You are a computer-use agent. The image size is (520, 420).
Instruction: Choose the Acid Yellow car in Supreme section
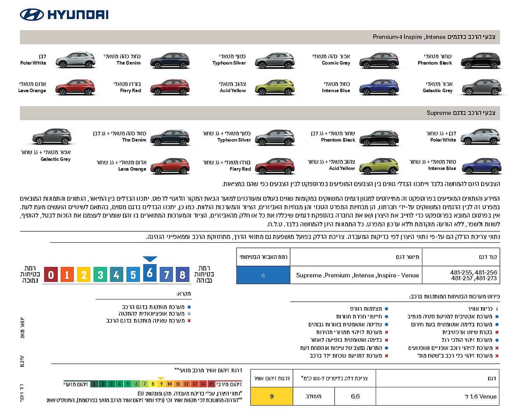pyautogui.click(x=379, y=166)
